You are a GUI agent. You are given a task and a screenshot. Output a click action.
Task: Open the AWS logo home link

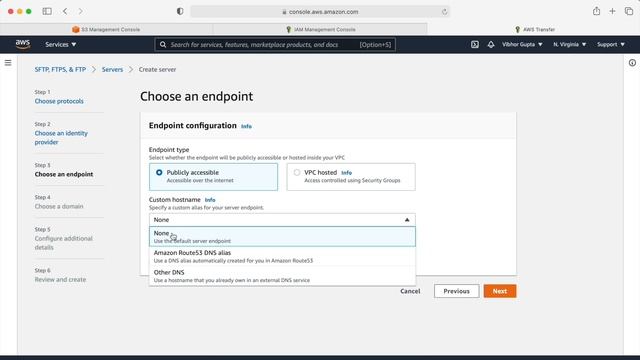(x=23, y=44)
